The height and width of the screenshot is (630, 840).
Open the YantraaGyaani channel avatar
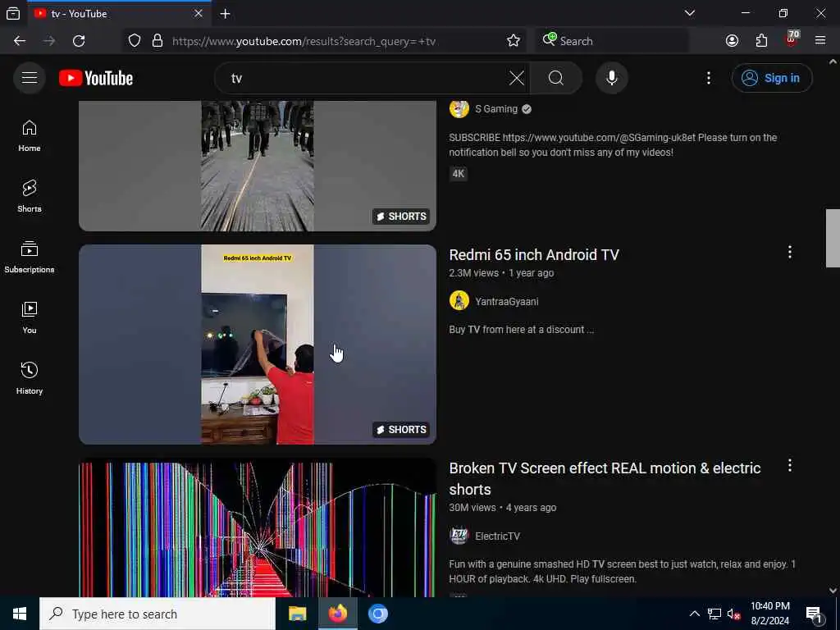[459, 301]
